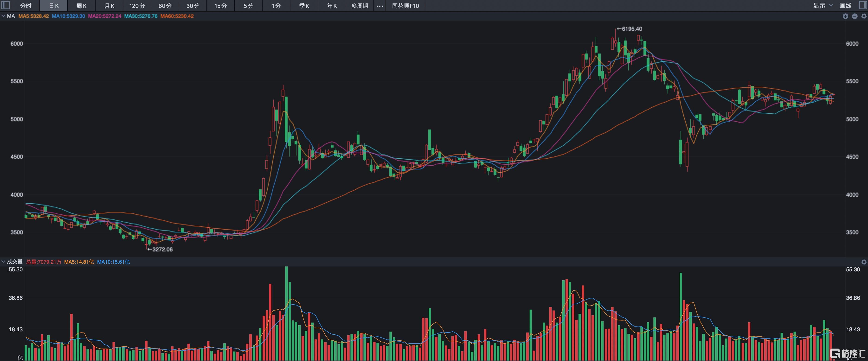Select the 日K daily chart tab

pyautogui.click(x=54, y=6)
